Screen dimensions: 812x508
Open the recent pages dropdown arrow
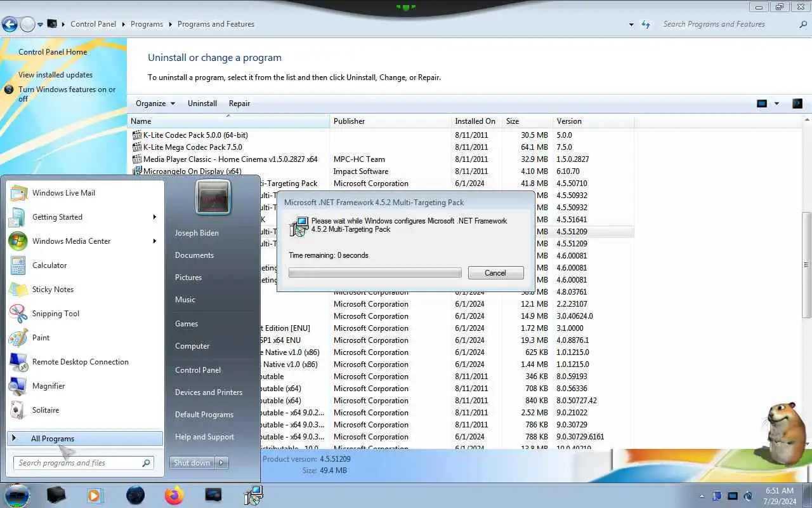40,24
